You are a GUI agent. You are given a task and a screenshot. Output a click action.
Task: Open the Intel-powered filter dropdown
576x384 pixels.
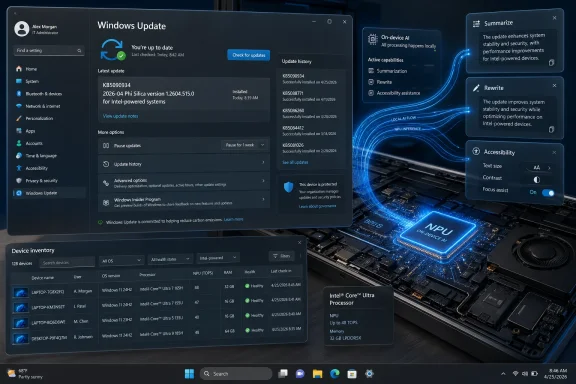point(218,258)
